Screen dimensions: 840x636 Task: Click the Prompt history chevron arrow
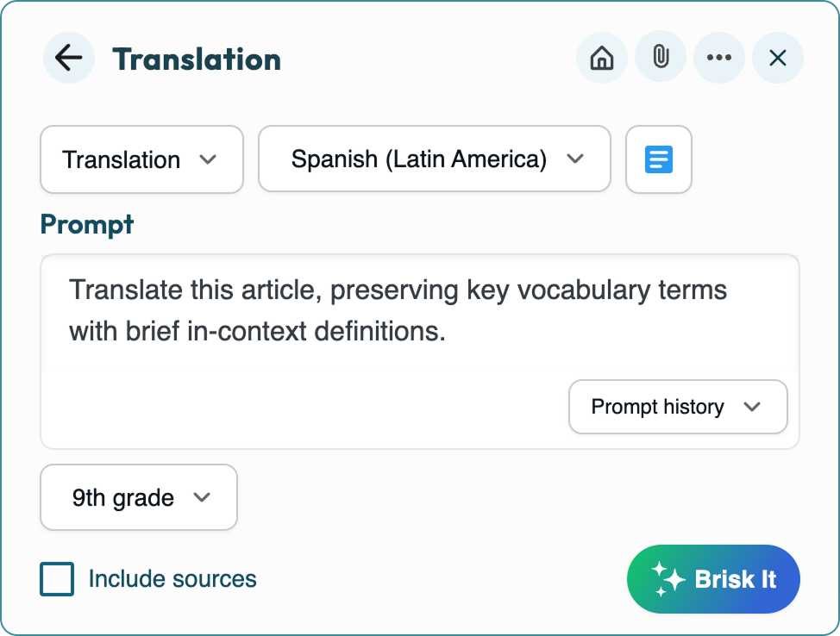pyautogui.click(x=752, y=407)
